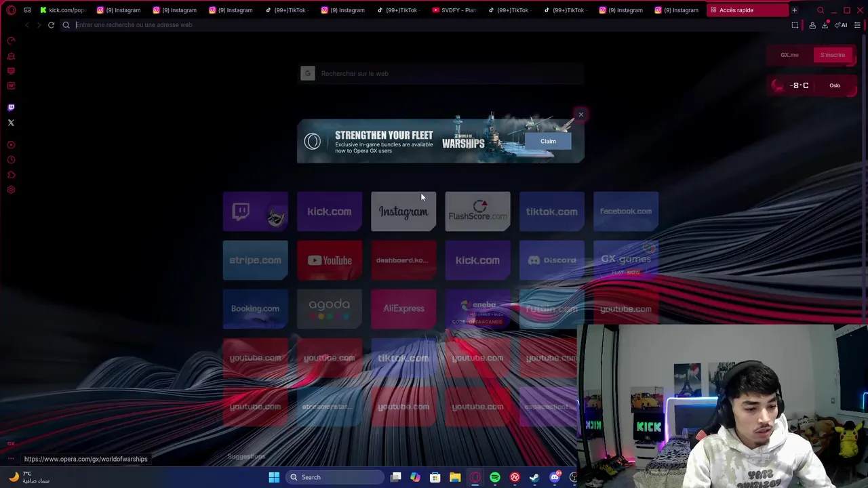Screen dimensions: 868x488
Task: Close the World of Warships ad banner
Action: pyautogui.click(x=580, y=115)
